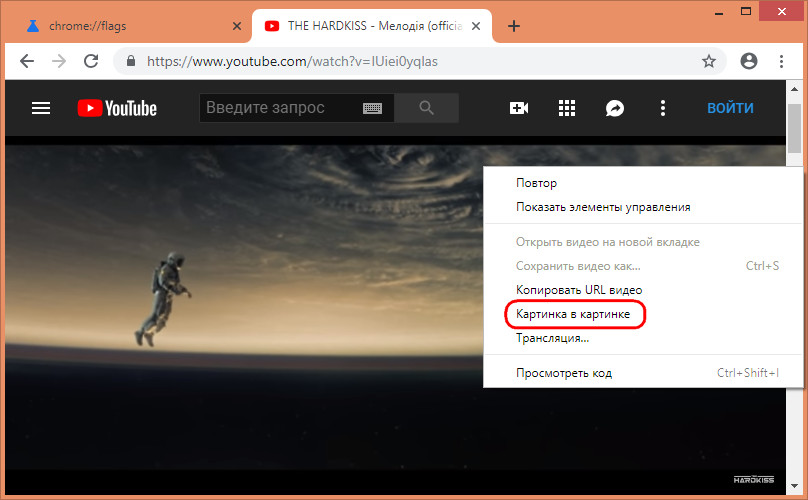Bookmark this page with the star icon

click(x=709, y=61)
